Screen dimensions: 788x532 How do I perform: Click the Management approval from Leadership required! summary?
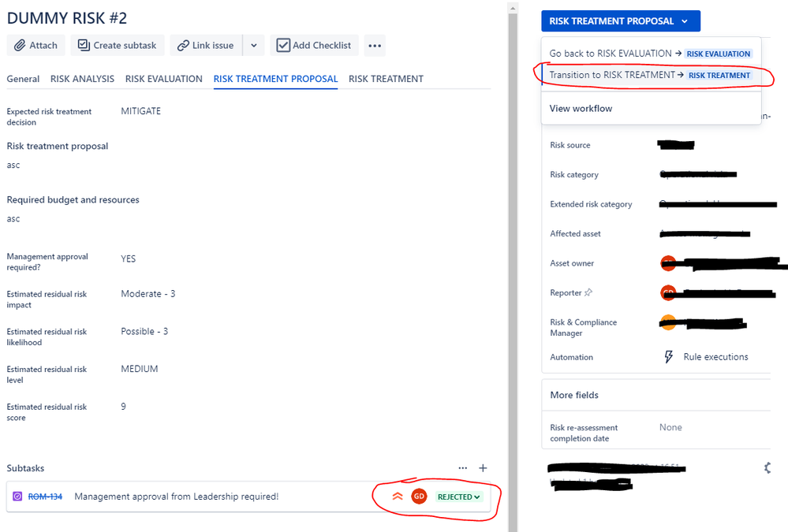point(177,497)
